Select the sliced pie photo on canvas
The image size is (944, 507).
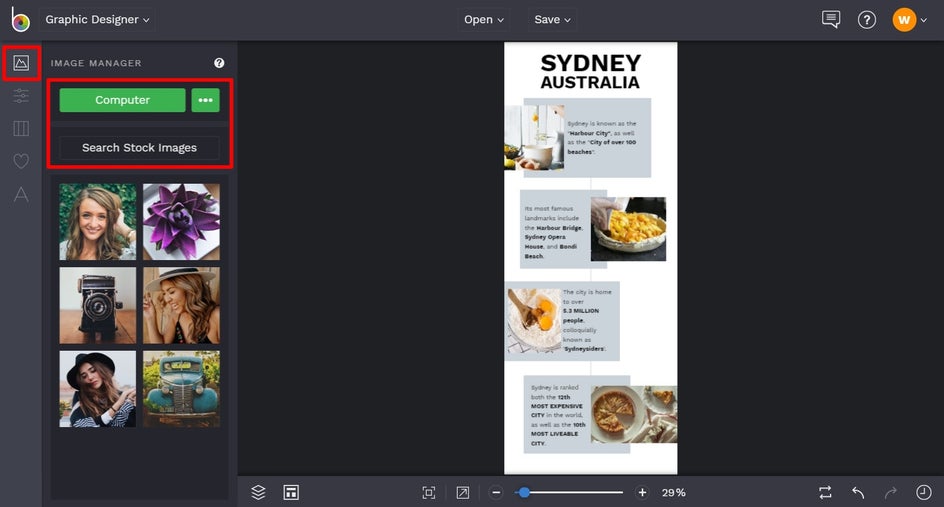pos(634,414)
